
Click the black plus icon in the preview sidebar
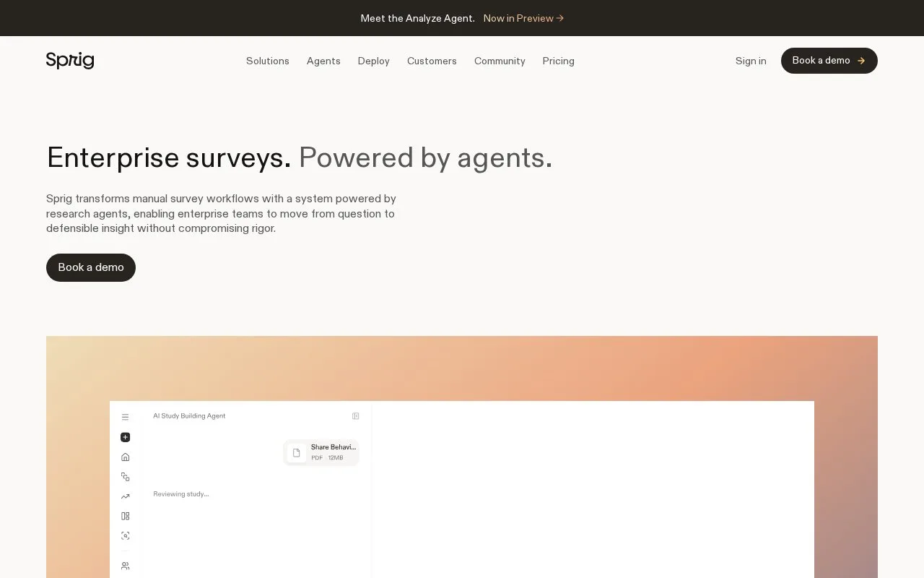(125, 437)
